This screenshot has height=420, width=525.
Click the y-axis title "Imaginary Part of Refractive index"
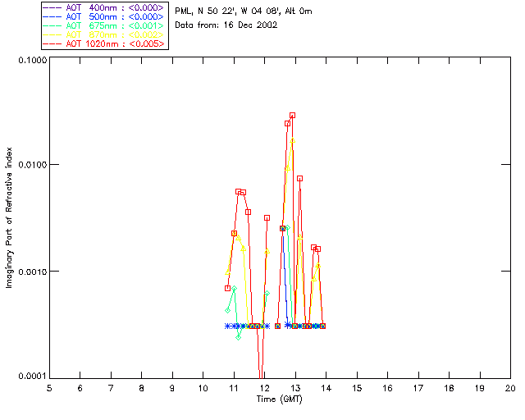click(x=9, y=217)
